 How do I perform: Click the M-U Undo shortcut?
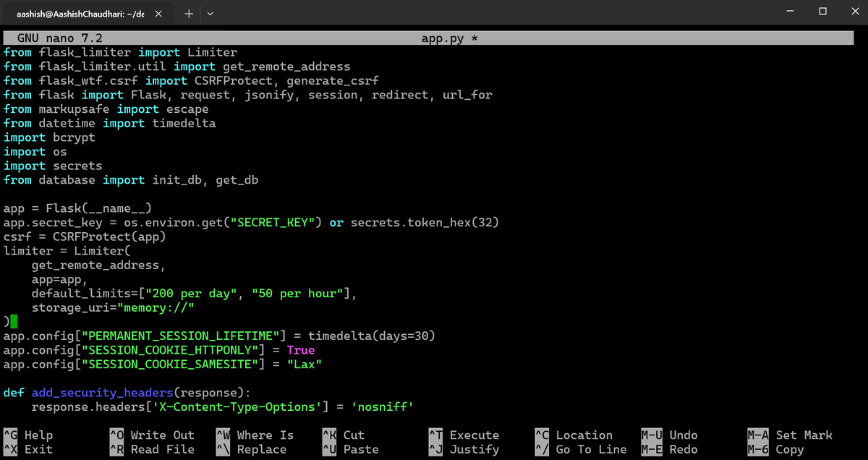point(669,435)
